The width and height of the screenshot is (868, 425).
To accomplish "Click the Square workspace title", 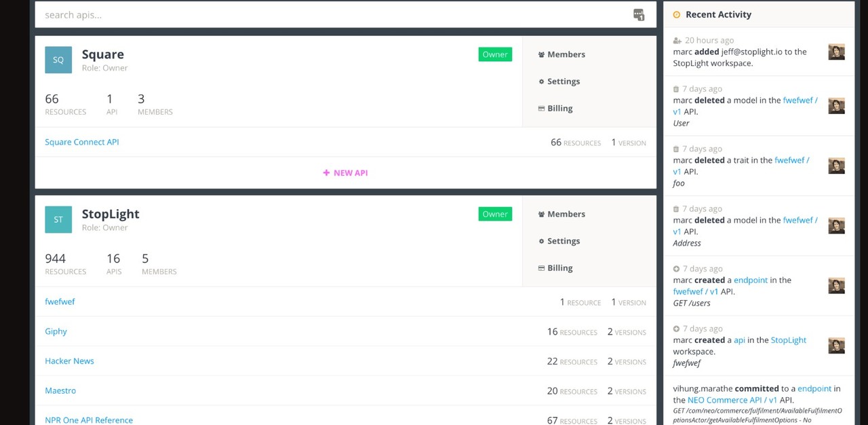I will point(102,54).
